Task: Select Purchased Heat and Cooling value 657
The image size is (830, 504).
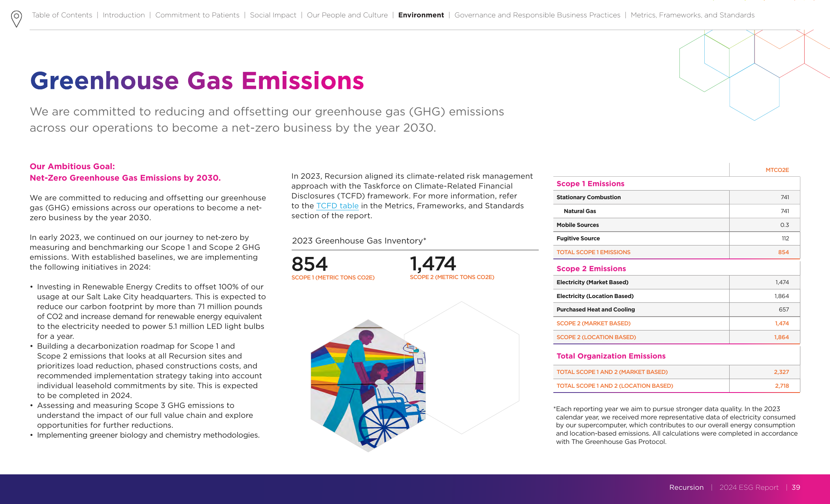Action: point(784,310)
